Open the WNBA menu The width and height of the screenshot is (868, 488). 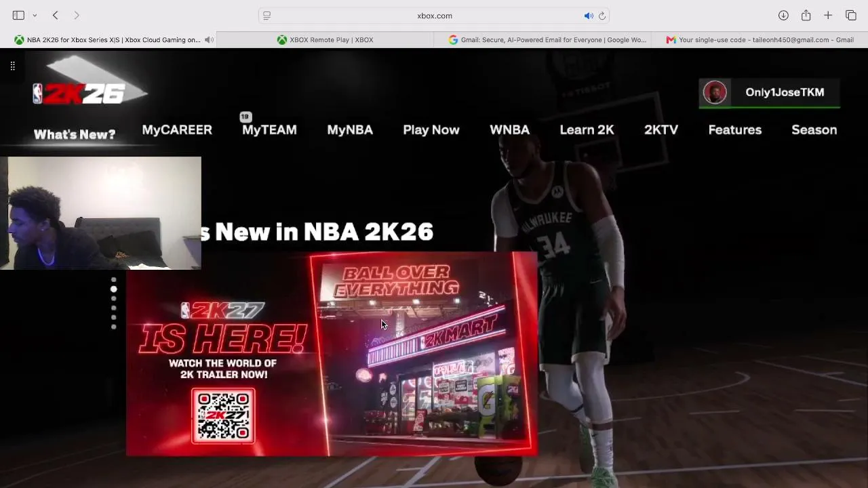509,129
